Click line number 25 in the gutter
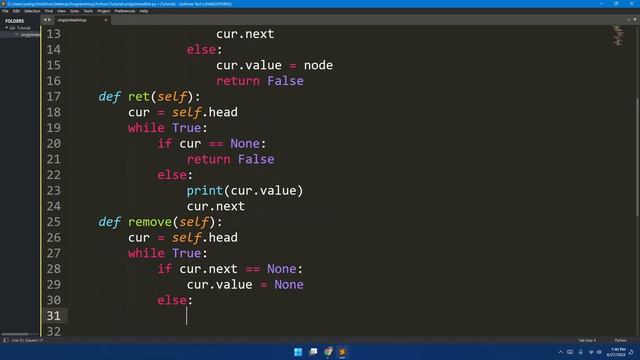This screenshot has width=640, height=360. (53, 222)
